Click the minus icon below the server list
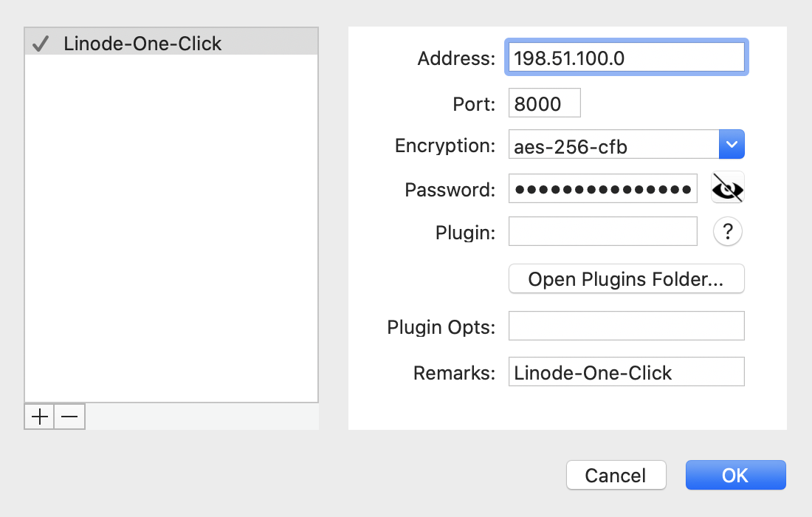 (x=69, y=417)
